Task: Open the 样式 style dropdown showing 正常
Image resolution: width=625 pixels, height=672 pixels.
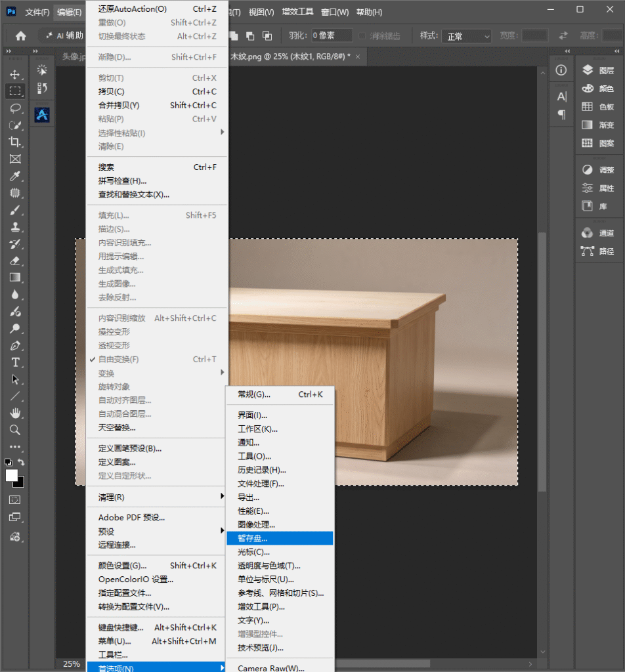Action: 466,37
